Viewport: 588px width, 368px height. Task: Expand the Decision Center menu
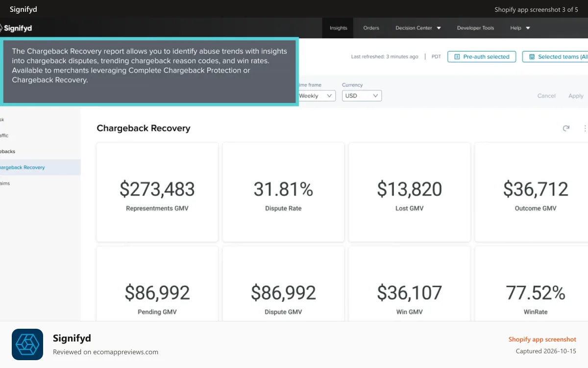[x=418, y=28]
